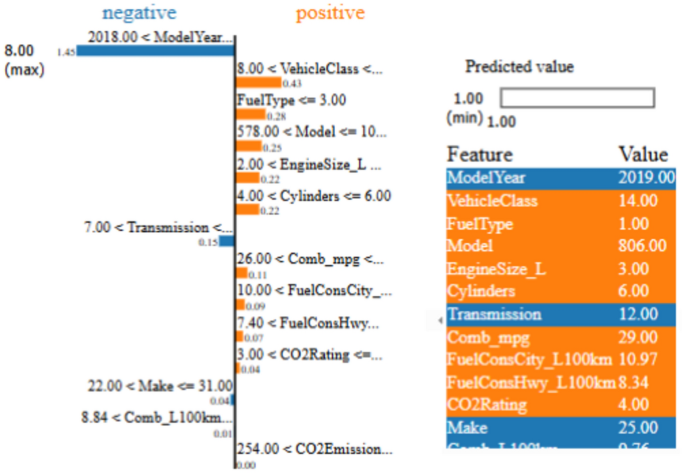This screenshot has width=685, height=473.
Task: Select the FuelType table row
Action: [x=561, y=223]
